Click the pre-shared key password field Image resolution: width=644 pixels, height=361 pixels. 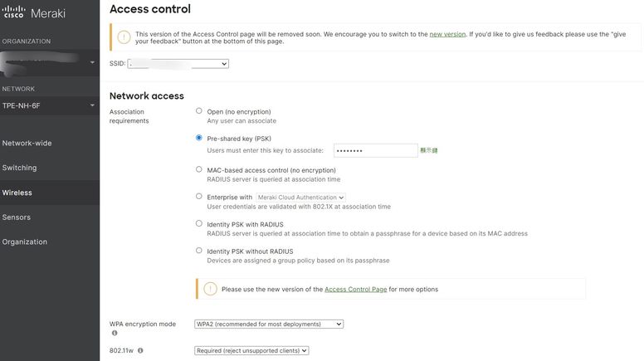point(375,150)
